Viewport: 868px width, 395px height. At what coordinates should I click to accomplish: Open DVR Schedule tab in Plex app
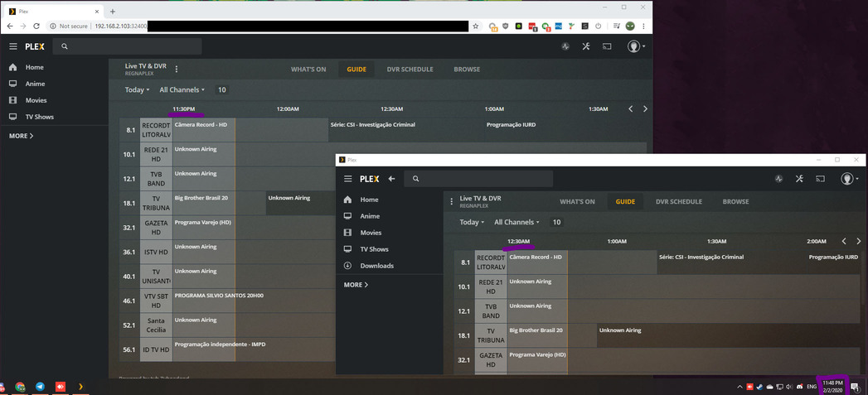click(679, 201)
